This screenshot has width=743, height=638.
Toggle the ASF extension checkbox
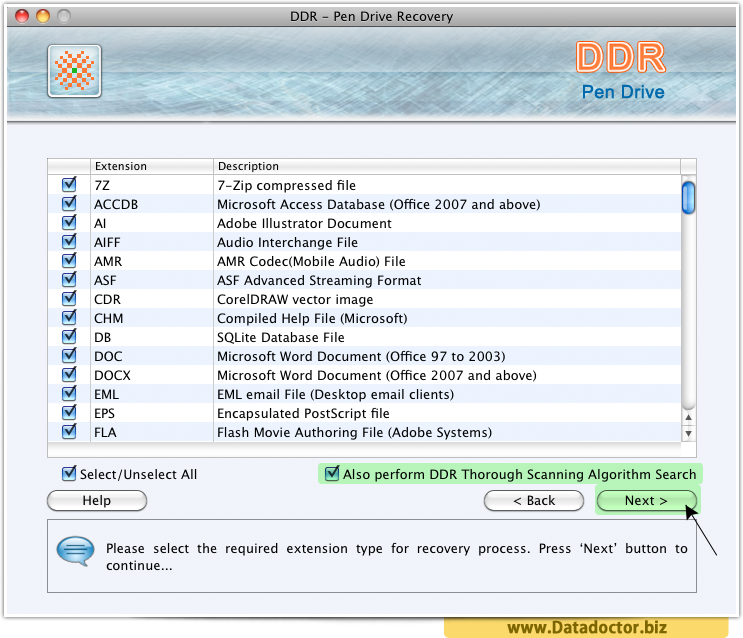[x=69, y=279]
